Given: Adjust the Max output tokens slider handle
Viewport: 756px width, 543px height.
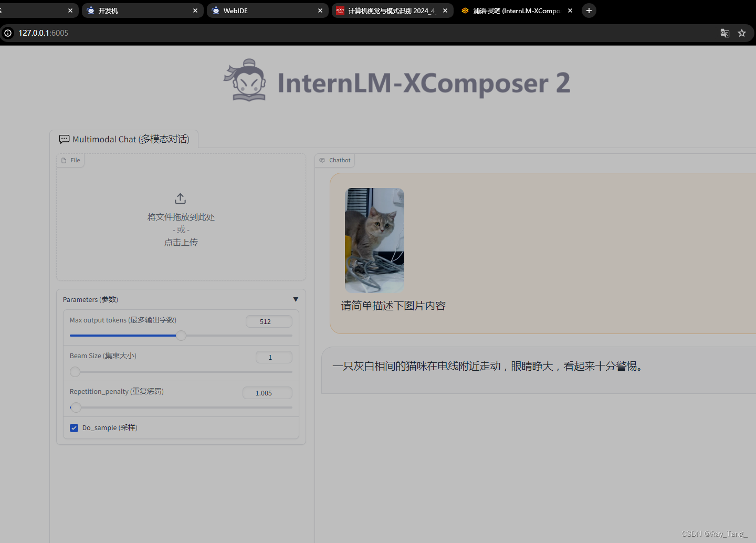Looking at the screenshot, I should pyautogui.click(x=181, y=336).
